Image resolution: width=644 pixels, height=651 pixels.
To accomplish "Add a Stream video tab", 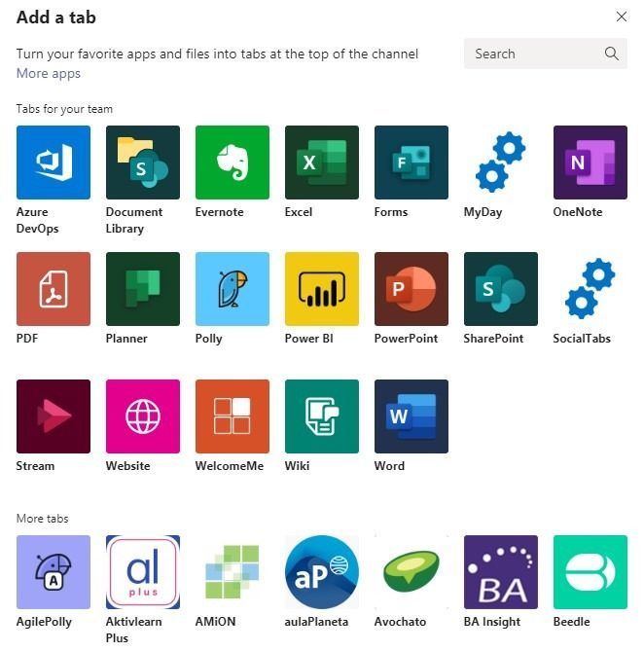I will coord(54,416).
